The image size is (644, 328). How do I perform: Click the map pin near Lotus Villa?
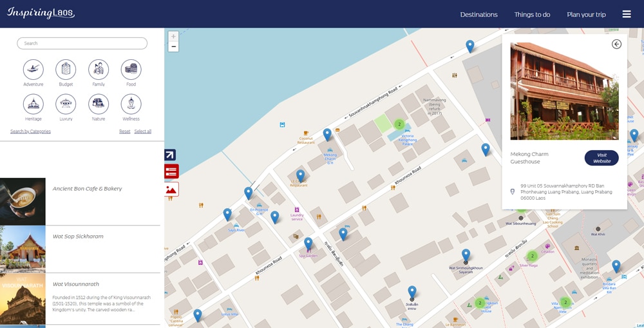[x=198, y=315]
